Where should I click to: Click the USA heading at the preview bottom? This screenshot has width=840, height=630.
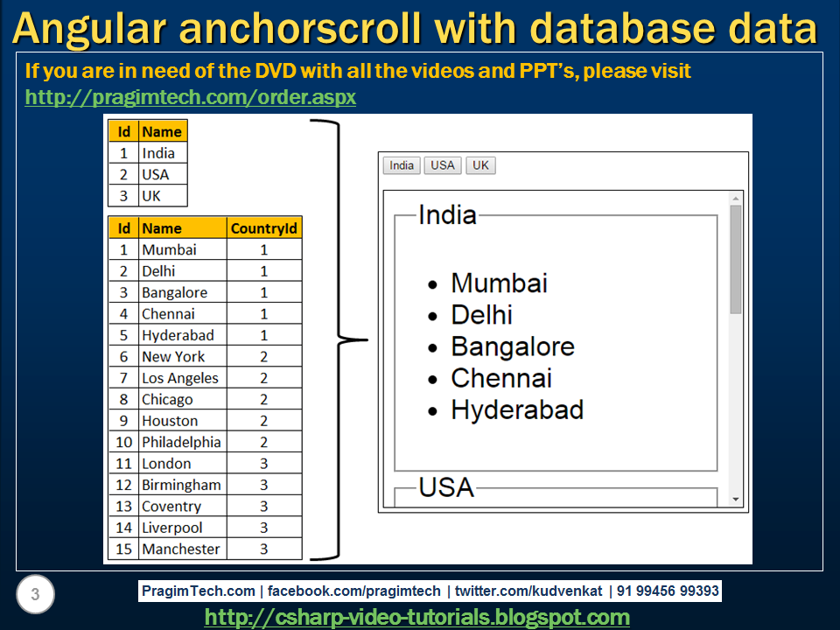(x=446, y=487)
